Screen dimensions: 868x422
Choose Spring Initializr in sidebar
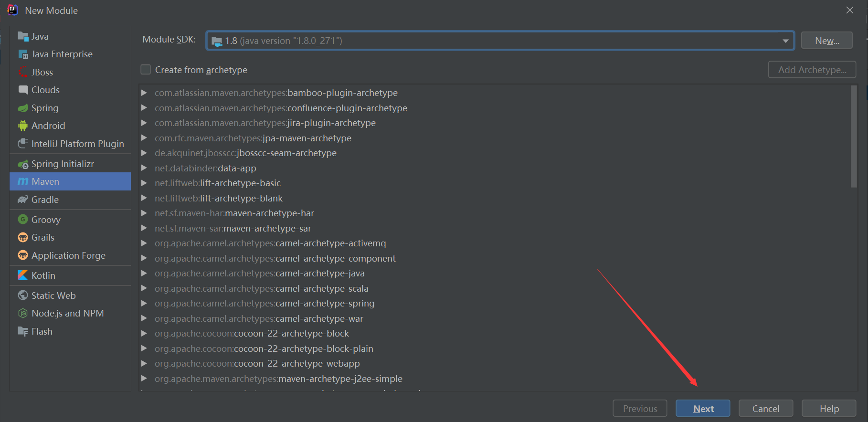tap(70, 164)
